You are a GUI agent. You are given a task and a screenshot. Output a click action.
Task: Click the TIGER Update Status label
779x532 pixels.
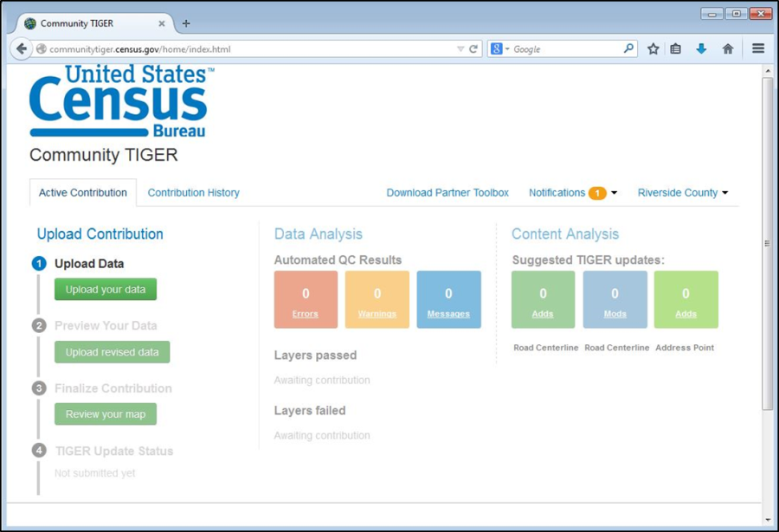coord(114,451)
